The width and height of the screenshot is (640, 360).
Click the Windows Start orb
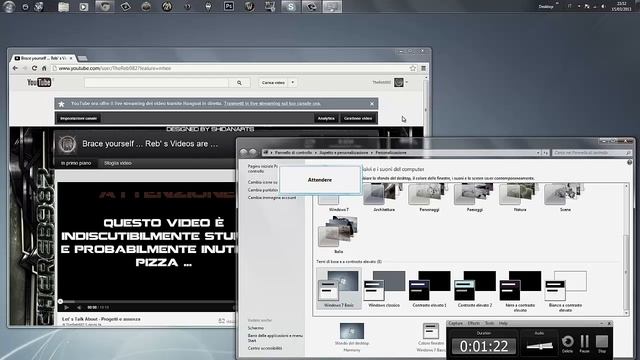[x=9, y=6]
